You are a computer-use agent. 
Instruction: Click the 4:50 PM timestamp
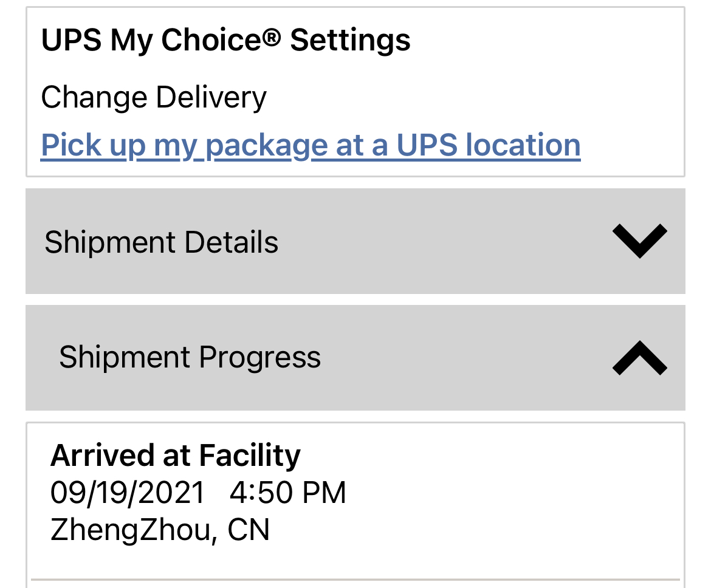click(x=287, y=492)
